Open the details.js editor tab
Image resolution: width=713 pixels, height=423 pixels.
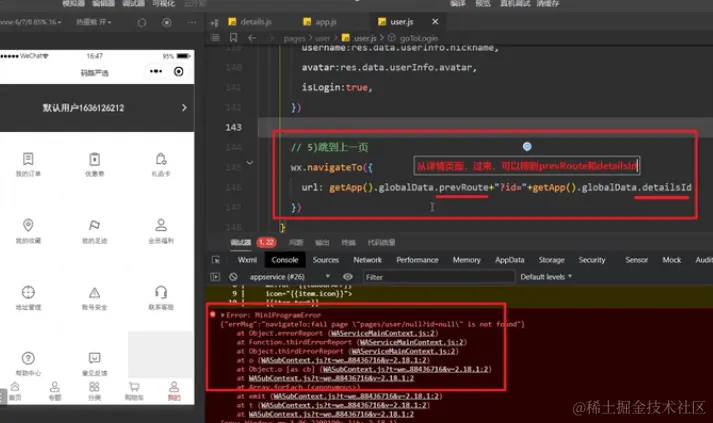[x=250, y=22]
